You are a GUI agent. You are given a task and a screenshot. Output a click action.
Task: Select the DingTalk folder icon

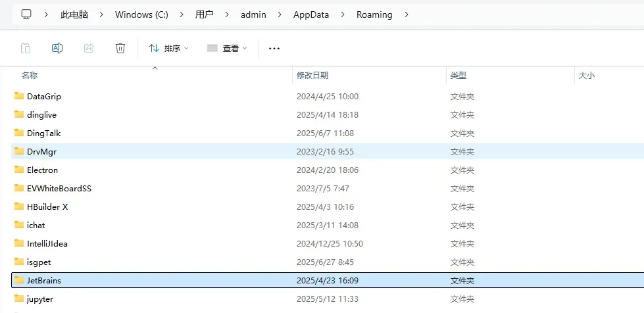click(x=19, y=133)
